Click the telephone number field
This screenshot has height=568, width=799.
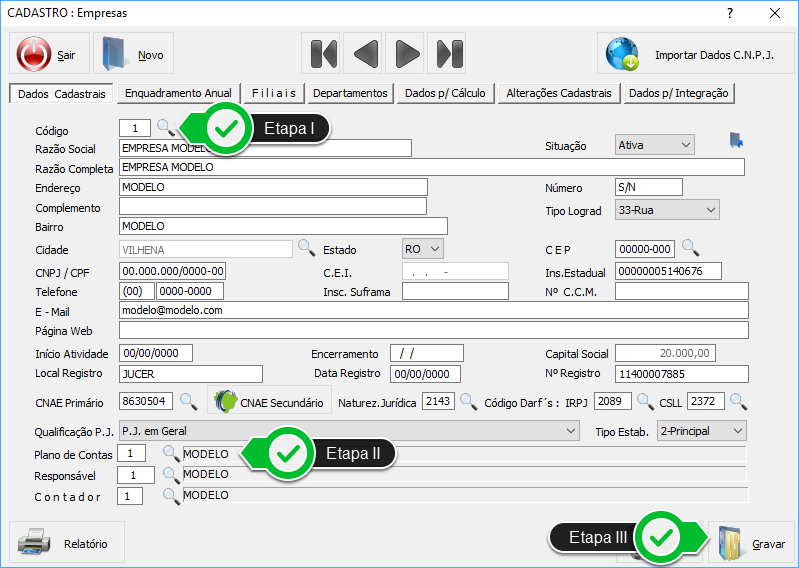(190, 291)
